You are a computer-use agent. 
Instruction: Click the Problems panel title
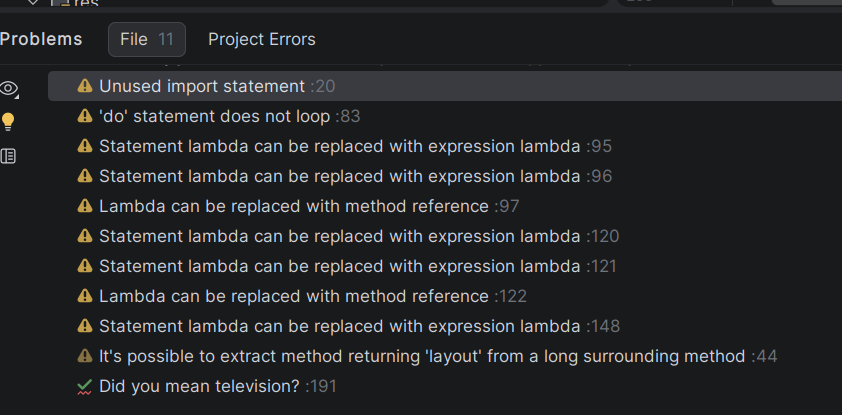pyautogui.click(x=41, y=40)
